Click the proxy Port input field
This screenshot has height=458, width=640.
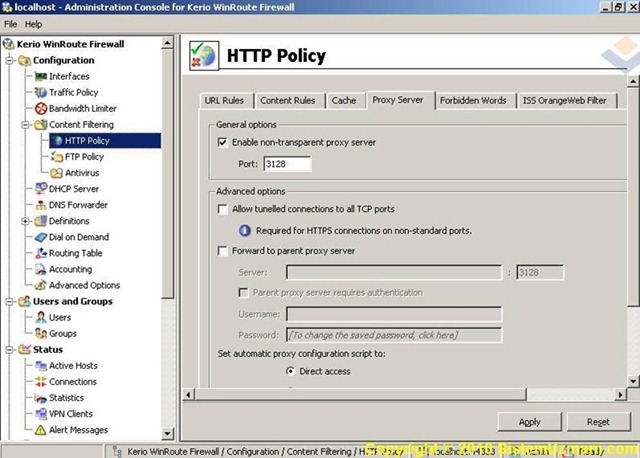[287, 164]
